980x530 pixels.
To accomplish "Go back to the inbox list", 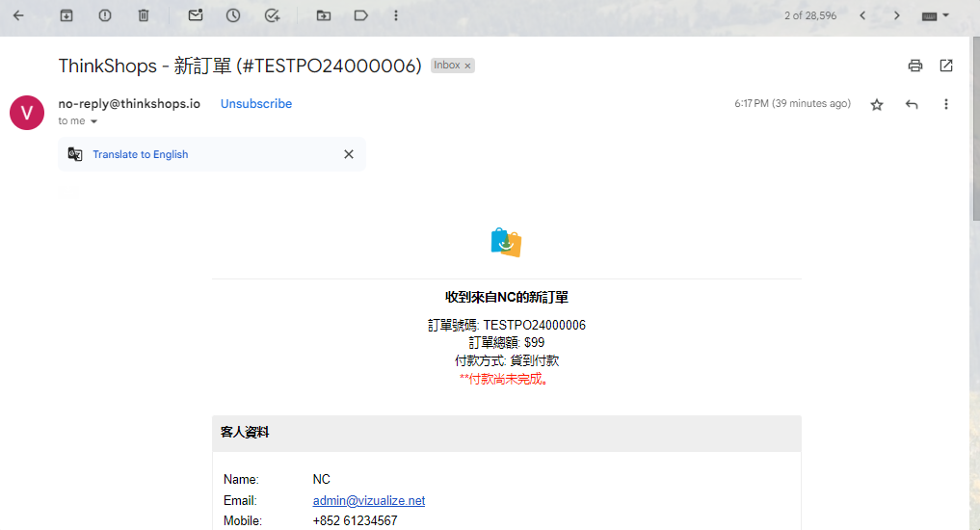I will (18, 15).
